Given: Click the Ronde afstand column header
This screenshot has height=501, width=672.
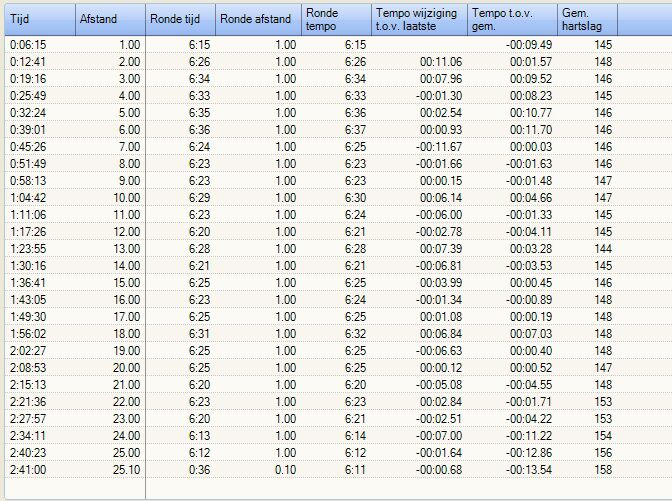Looking at the screenshot, I should point(257,19).
